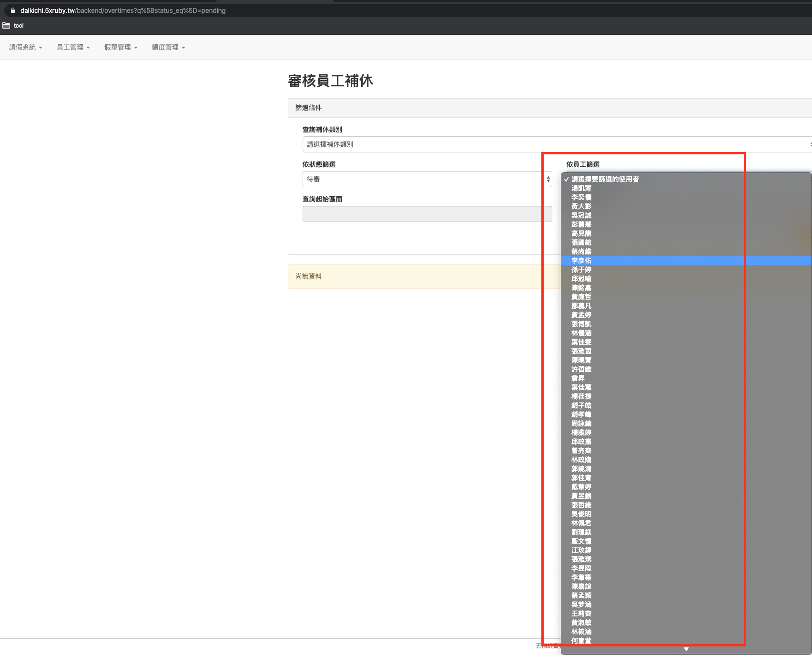Select employee 趙孝峰 from list

point(686,414)
